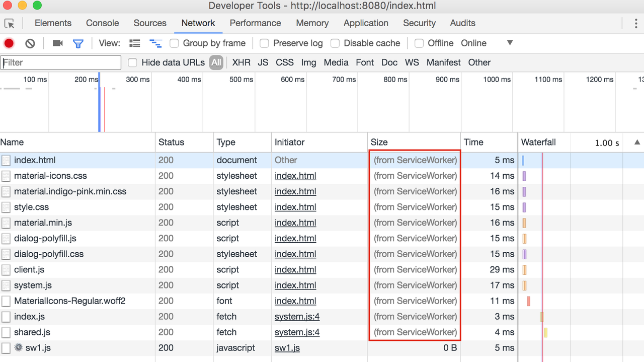The image size is (644, 362).
Task: Select the dialog-polyfill.js request
Action: pyautogui.click(x=322, y=239)
